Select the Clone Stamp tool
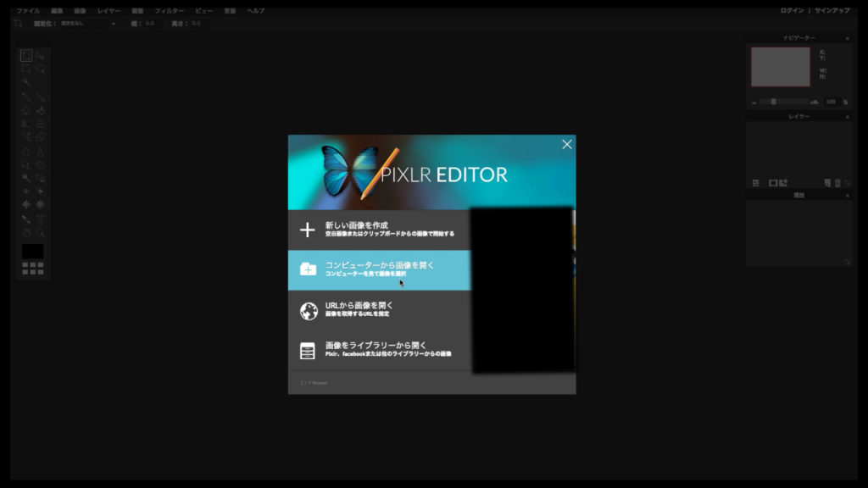 [x=41, y=124]
